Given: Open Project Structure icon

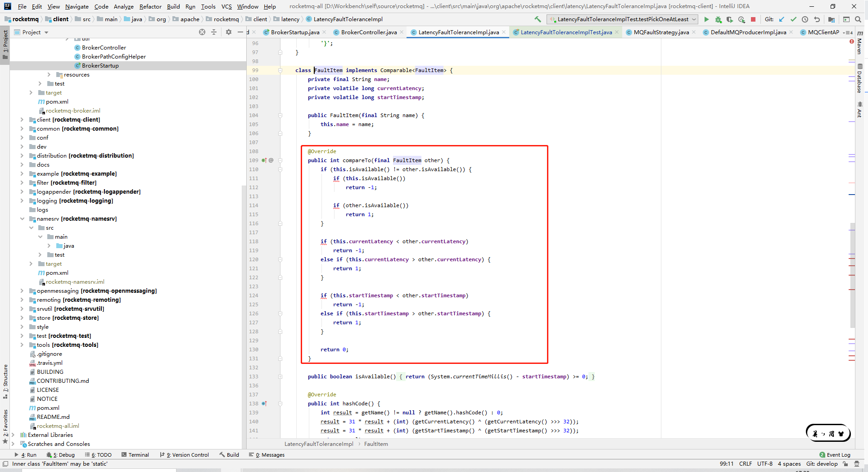Looking at the screenshot, I should [832, 19].
